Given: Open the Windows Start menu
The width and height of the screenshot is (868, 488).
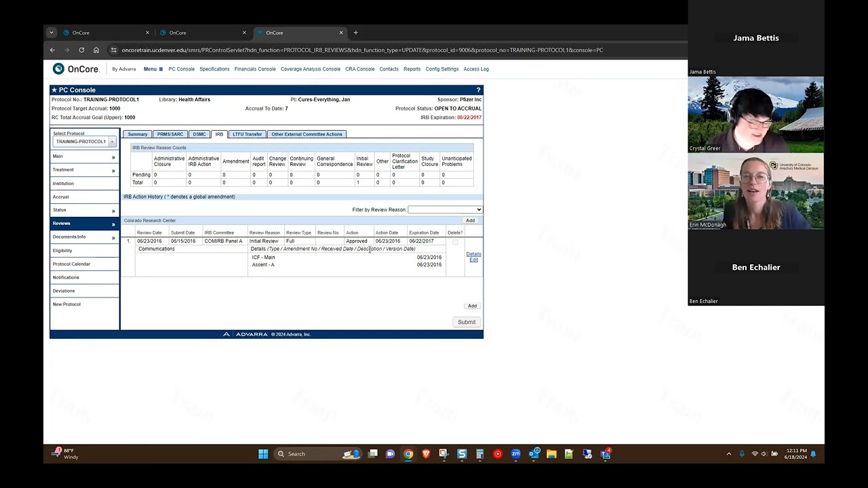Looking at the screenshot, I should [263, 454].
